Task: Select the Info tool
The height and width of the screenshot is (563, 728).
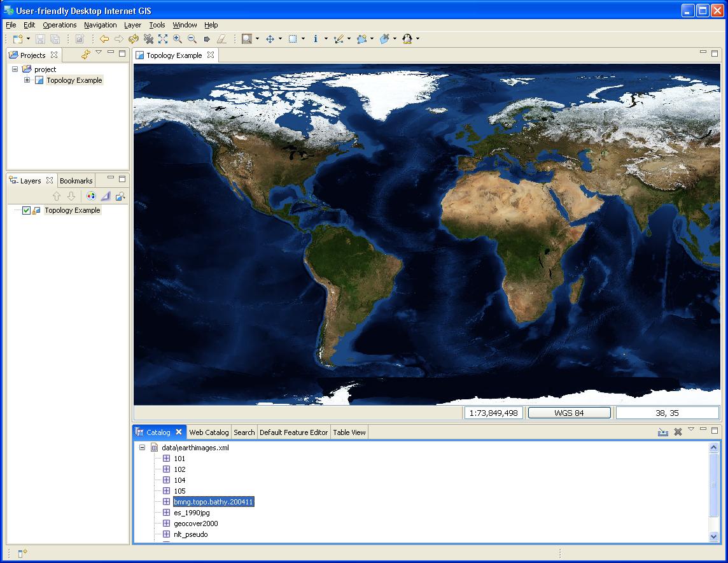Action: point(316,39)
